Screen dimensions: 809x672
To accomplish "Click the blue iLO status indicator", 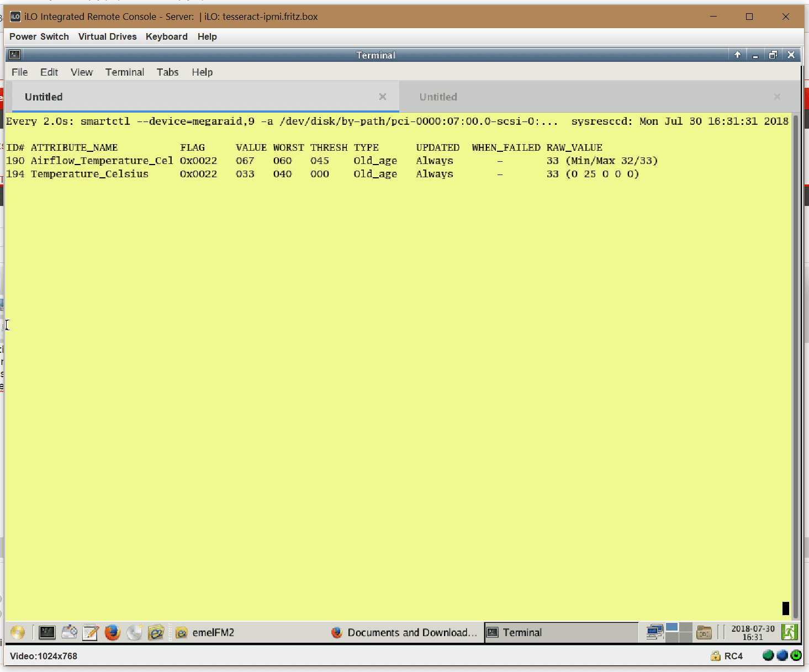I will click(782, 655).
